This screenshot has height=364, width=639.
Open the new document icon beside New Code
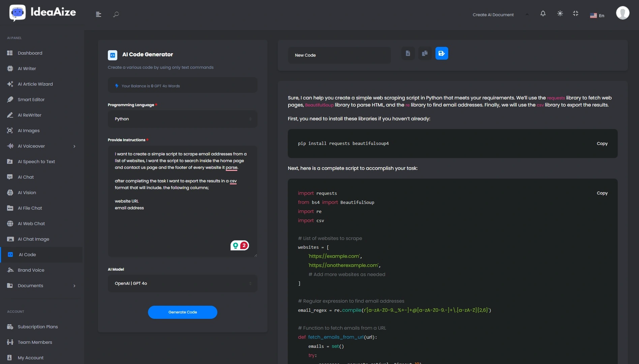pyautogui.click(x=408, y=53)
